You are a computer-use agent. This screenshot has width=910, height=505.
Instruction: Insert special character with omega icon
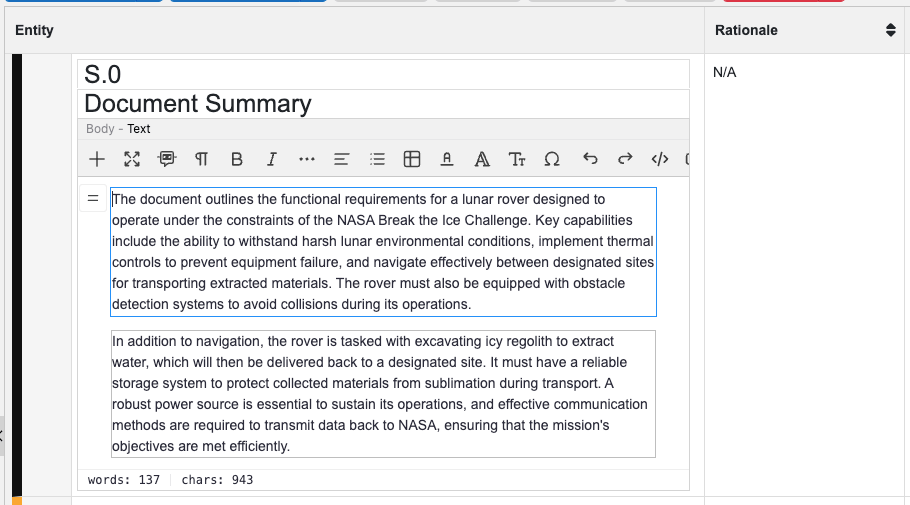tap(552, 159)
